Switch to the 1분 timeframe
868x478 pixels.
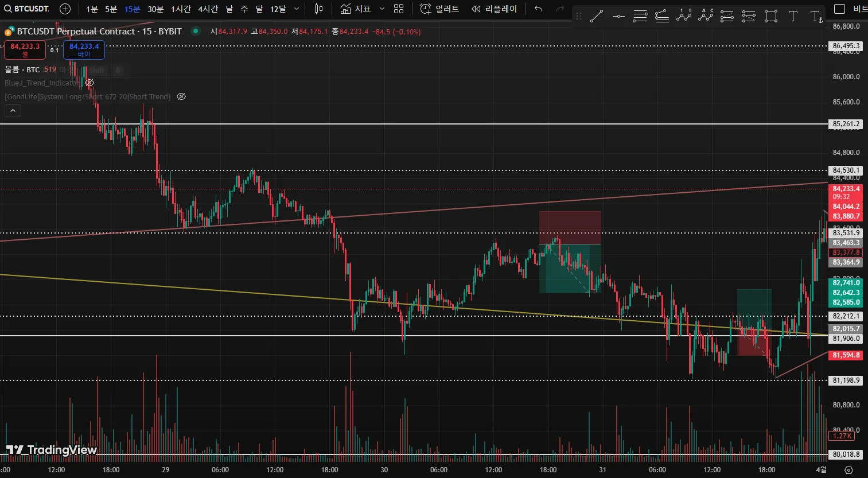(92, 9)
